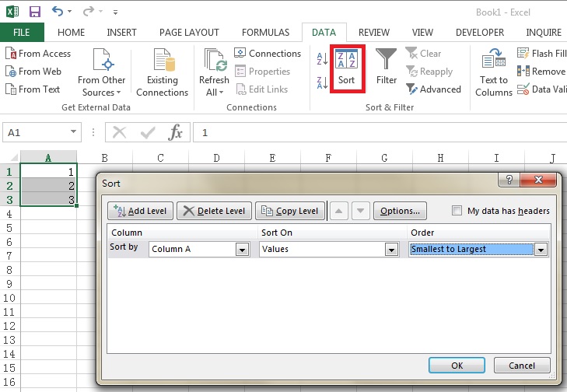The width and height of the screenshot is (567, 392).
Task: Select column A header
Action: 48,158
